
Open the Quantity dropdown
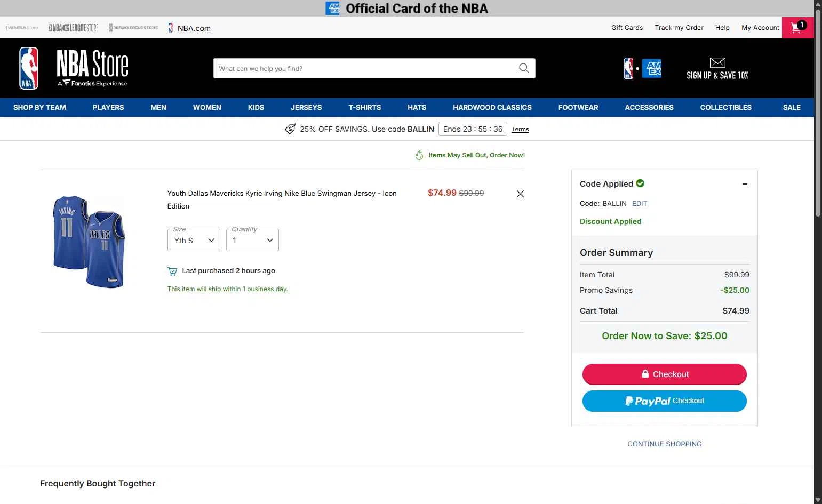[x=252, y=240]
